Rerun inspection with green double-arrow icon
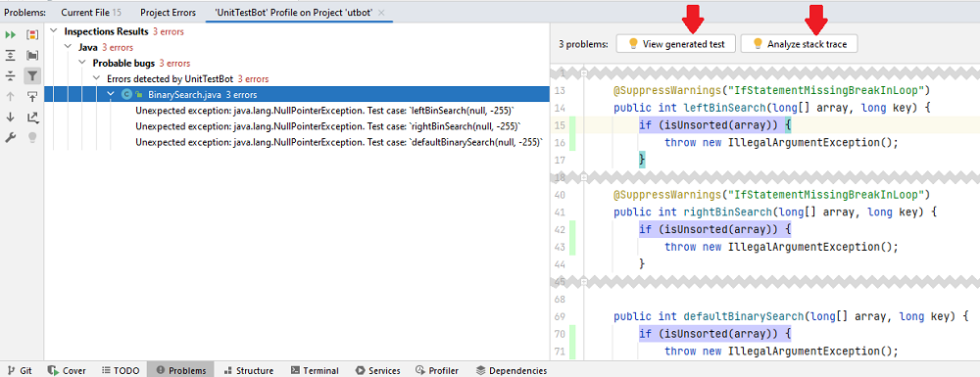Image resolution: width=980 pixels, height=377 pixels. [x=11, y=35]
